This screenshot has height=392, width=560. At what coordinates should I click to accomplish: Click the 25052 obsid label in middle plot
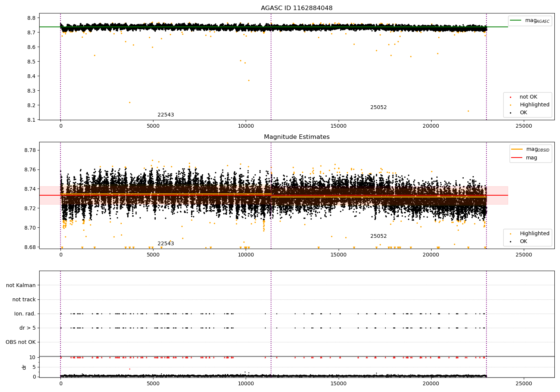click(379, 236)
